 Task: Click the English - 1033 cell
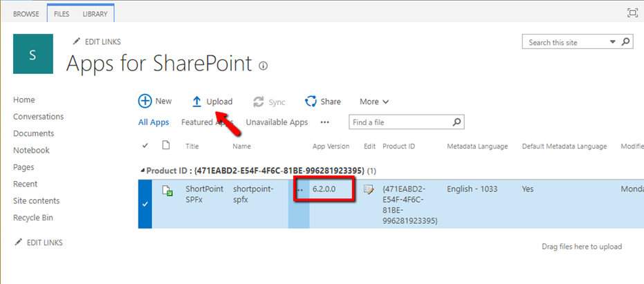472,189
